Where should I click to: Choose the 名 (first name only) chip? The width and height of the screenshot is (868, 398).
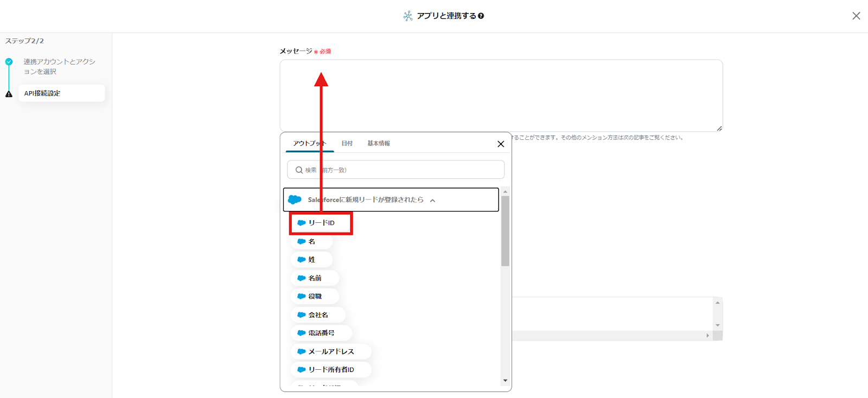pyautogui.click(x=311, y=241)
